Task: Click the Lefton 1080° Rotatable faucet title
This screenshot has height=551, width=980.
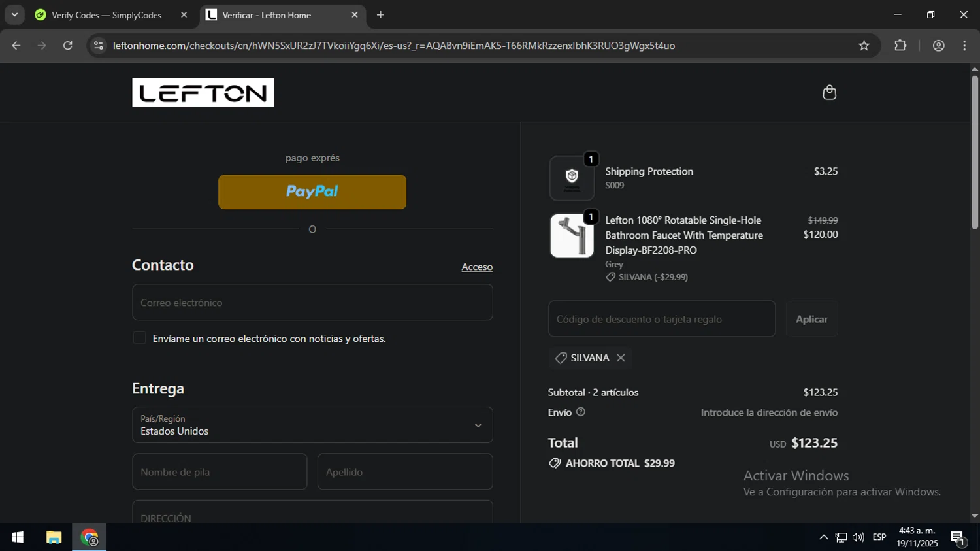Action: [684, 235]
